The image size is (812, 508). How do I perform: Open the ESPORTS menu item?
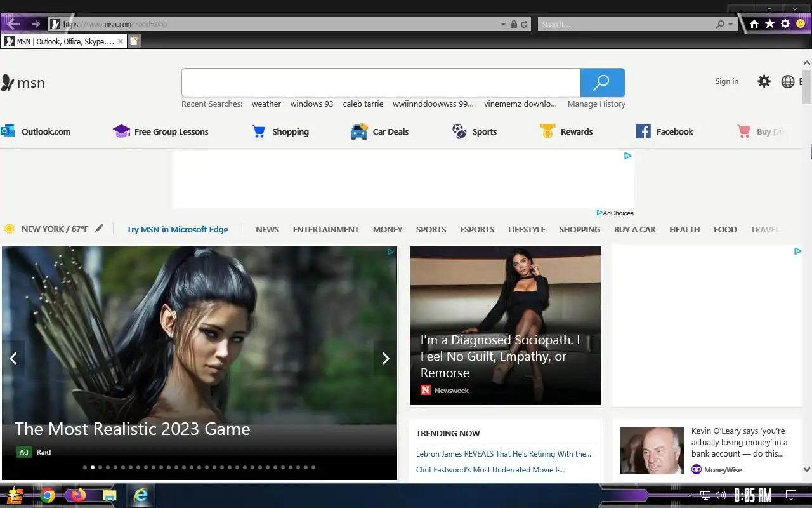pos(477,229)
